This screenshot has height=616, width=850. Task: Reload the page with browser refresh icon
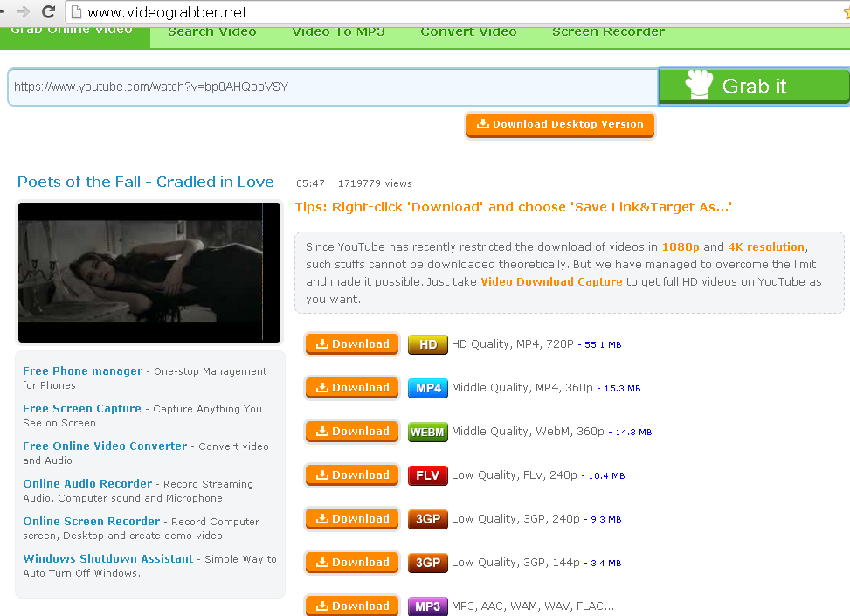coord(49,12)
